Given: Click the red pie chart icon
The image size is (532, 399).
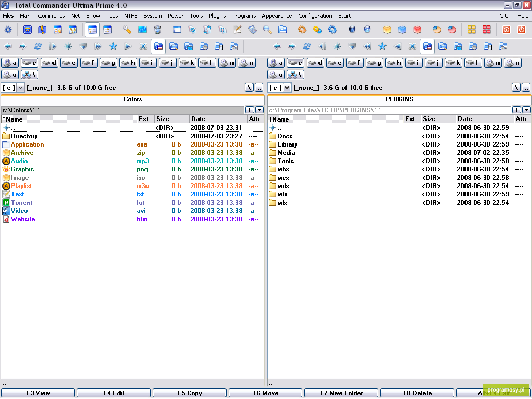Looking at the screenshot, I should pos(452,30).
